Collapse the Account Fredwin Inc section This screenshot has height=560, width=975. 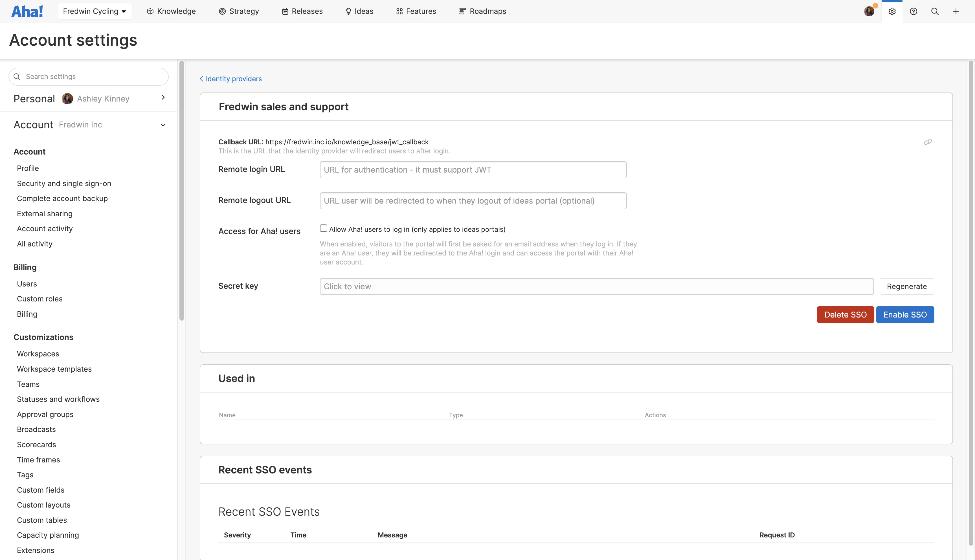163,125
